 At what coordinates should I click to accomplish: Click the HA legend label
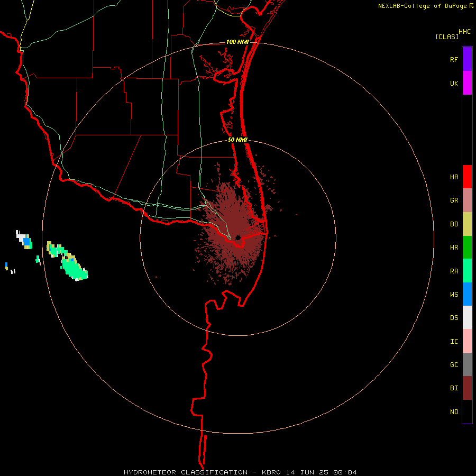pos(454,177)
